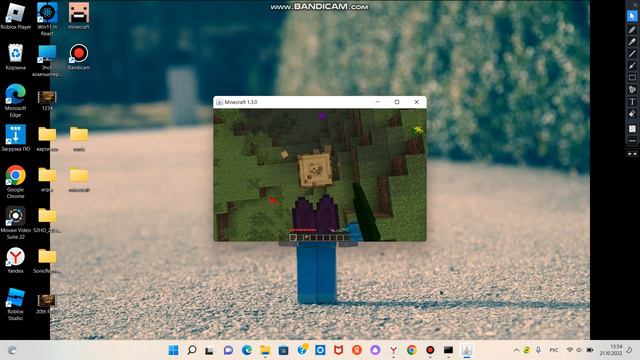Open taskbar Search

[192, 350]
